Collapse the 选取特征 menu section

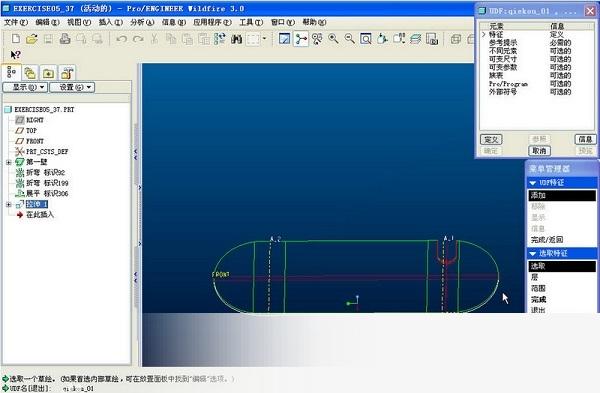[533, 253]
